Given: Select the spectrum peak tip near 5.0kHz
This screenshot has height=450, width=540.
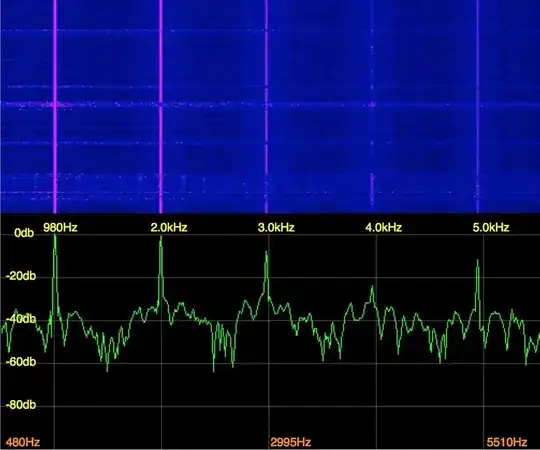Looking at the screenshot, I should [x=478, y=261].
